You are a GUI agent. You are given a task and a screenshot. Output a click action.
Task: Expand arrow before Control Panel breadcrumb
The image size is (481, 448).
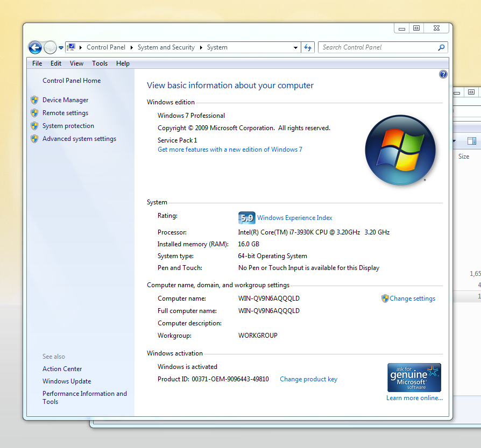tap(81, 47)
